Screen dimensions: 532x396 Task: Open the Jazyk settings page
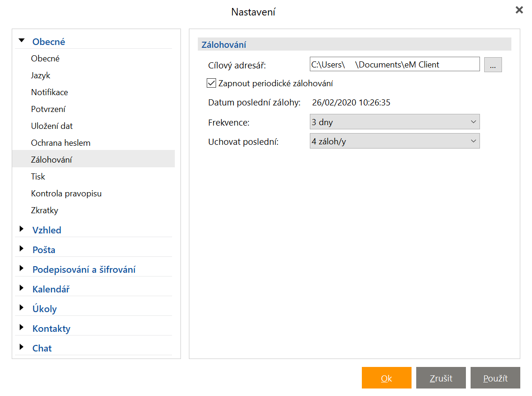coord(40,75)
